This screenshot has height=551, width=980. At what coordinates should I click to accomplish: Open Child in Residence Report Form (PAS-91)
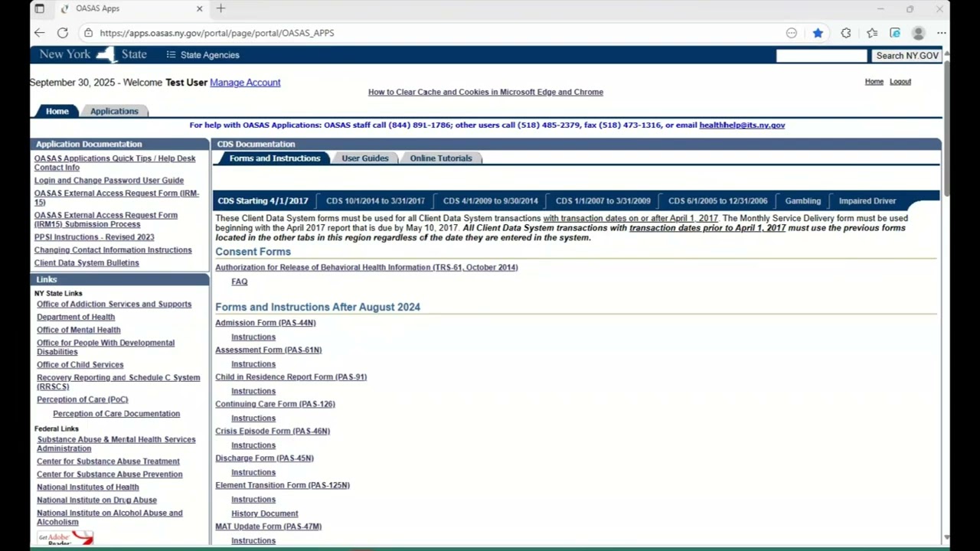(x=291, y=377)
